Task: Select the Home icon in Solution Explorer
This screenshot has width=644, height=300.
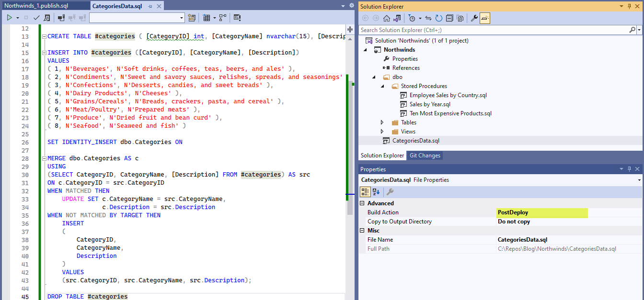Action: pos(387,18)
